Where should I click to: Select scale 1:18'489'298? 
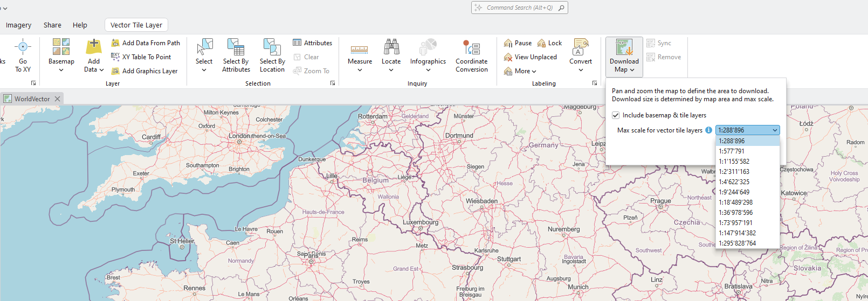pyautogui.click(x=748, y=202)
